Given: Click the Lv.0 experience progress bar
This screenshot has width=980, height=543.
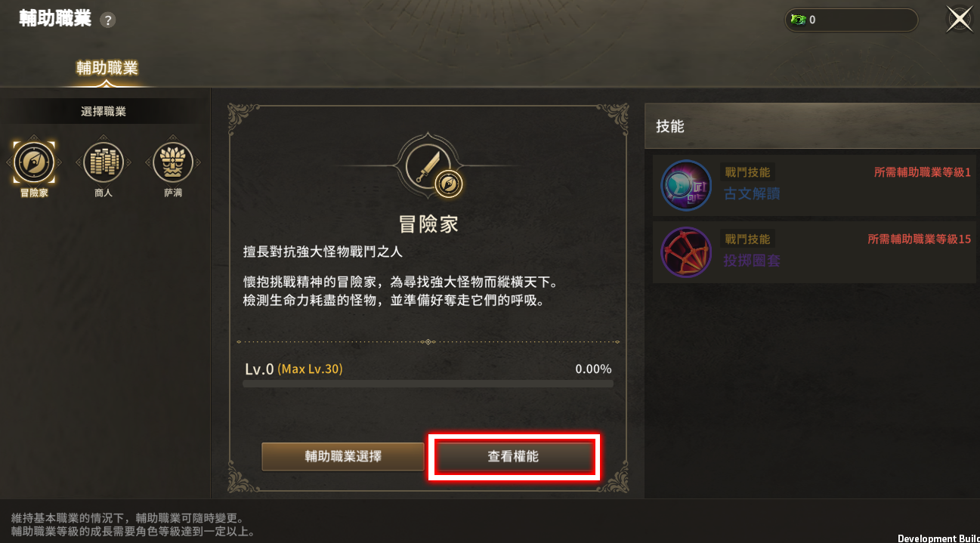Looking at the screenshot, I should (428, 384).
